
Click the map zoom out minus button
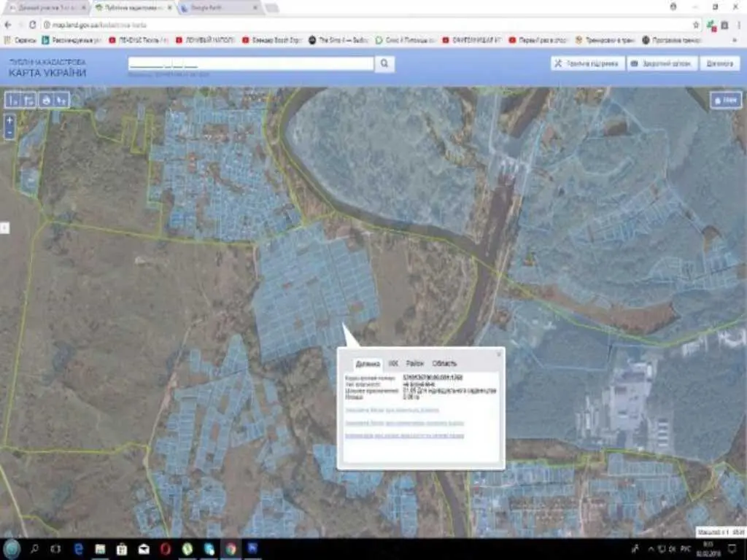[x=9, y=133]
